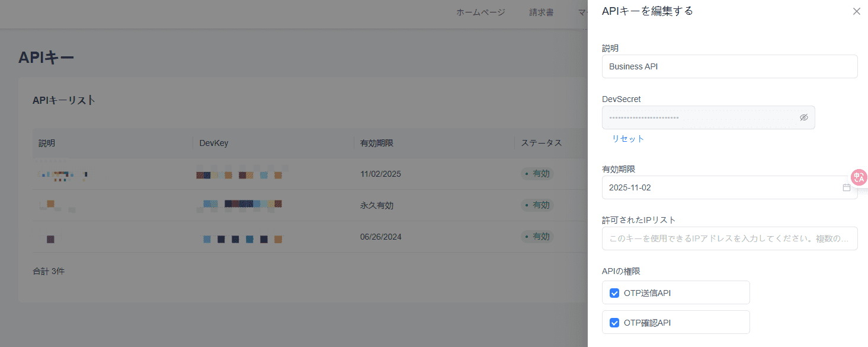Click the APIの権限 section label
This screenshot has height=347, width=868.
(x=621, y=271)
